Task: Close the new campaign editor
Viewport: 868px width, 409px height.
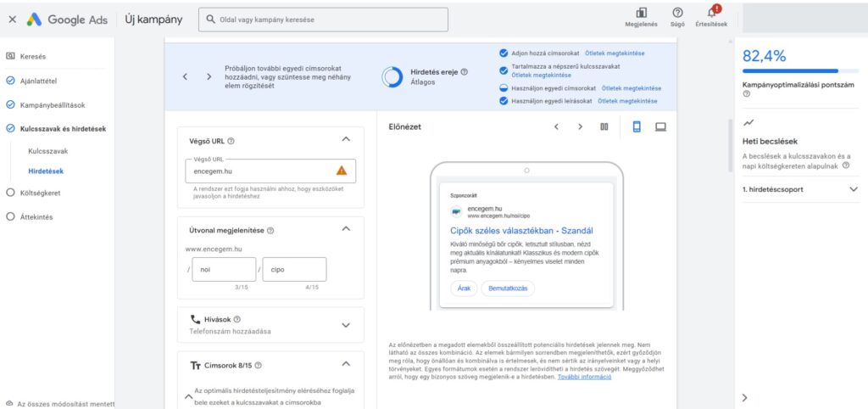Action: [x=12, y=19]
